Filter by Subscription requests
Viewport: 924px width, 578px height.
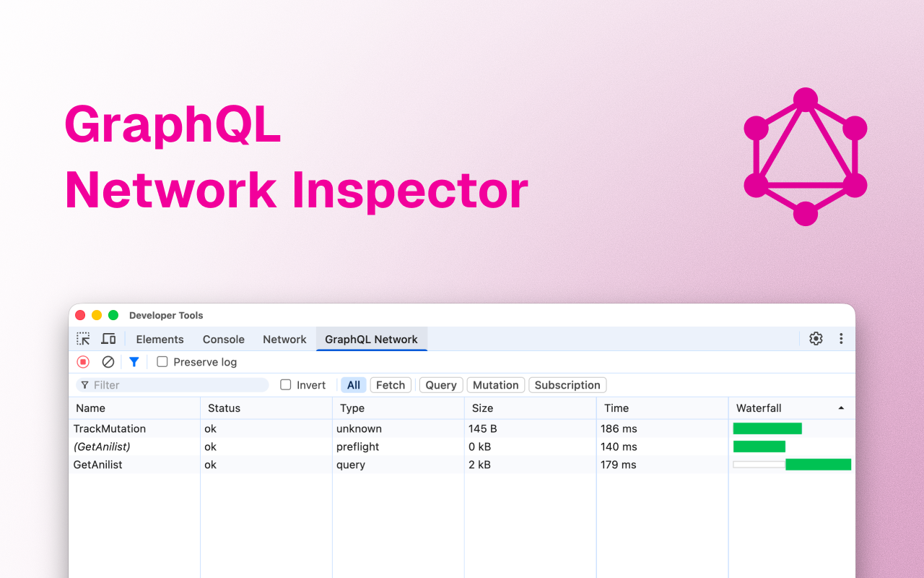point(567,385)
